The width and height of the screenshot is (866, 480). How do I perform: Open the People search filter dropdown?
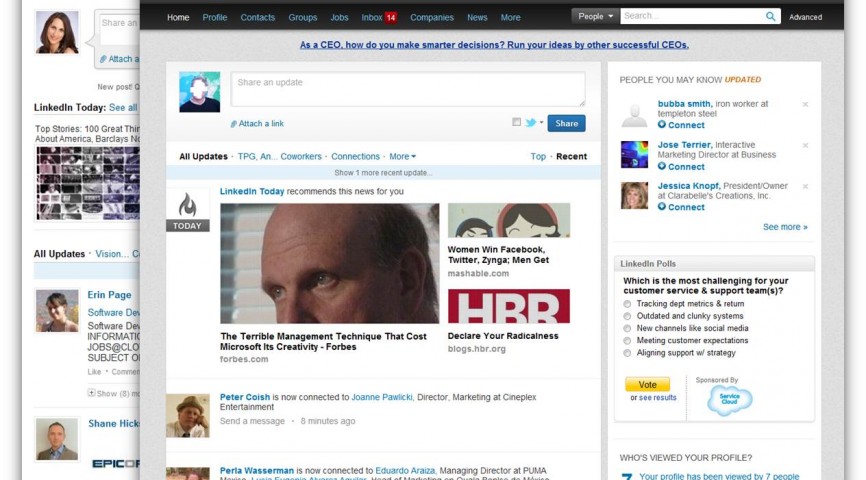595,17
